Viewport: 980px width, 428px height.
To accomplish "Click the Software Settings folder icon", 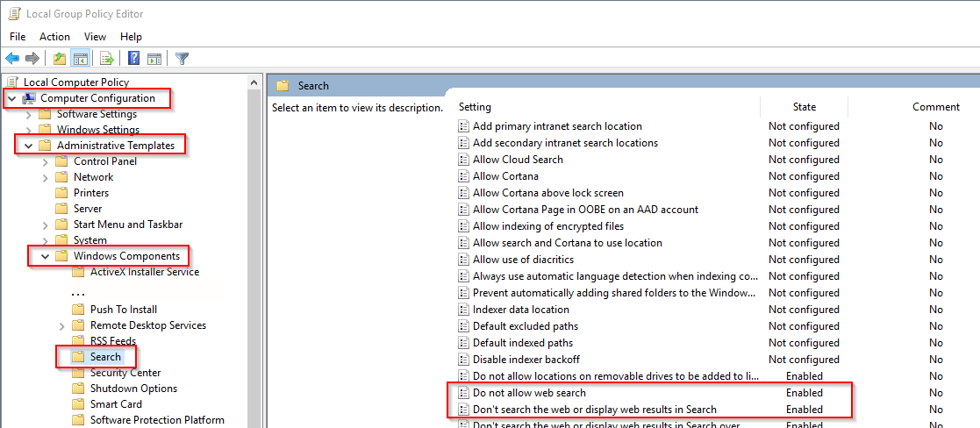I will pyautogui.click(x=45, y=114).
